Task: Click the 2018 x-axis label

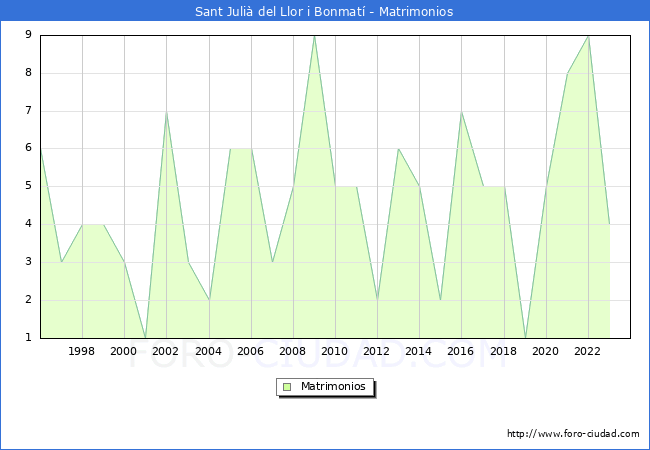Action: pyautogui.click(x=504, y=351)
